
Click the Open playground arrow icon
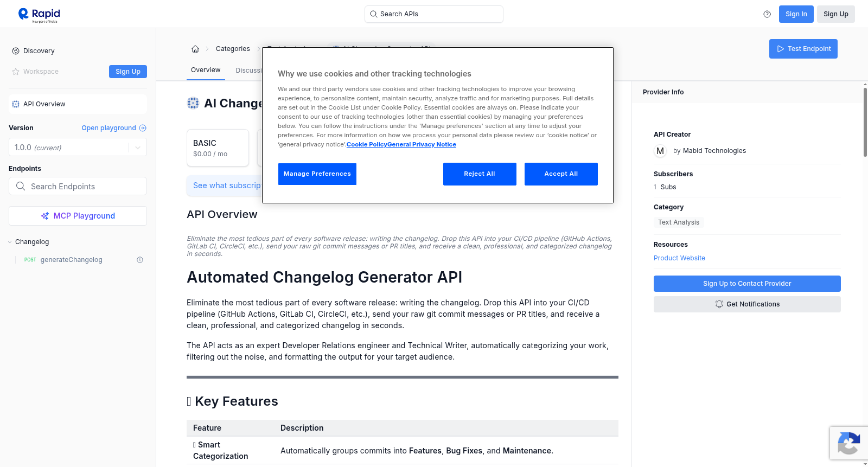tap(143, 128)
